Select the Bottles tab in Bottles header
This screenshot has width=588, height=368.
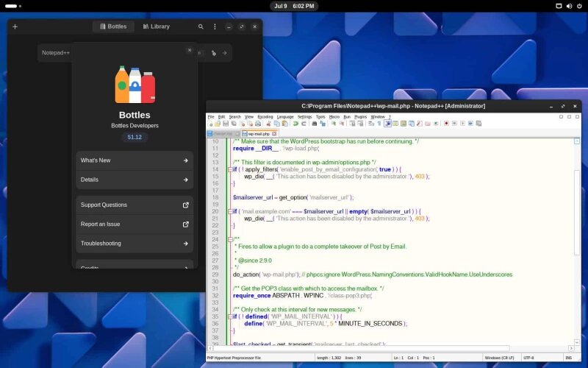[113, 26]
